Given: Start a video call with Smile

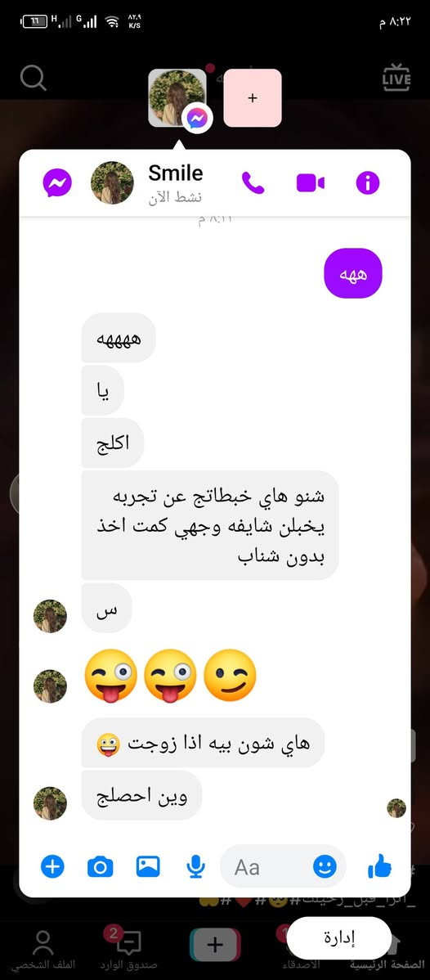Looking at the screenshot, I should click(x=310, y=183).
